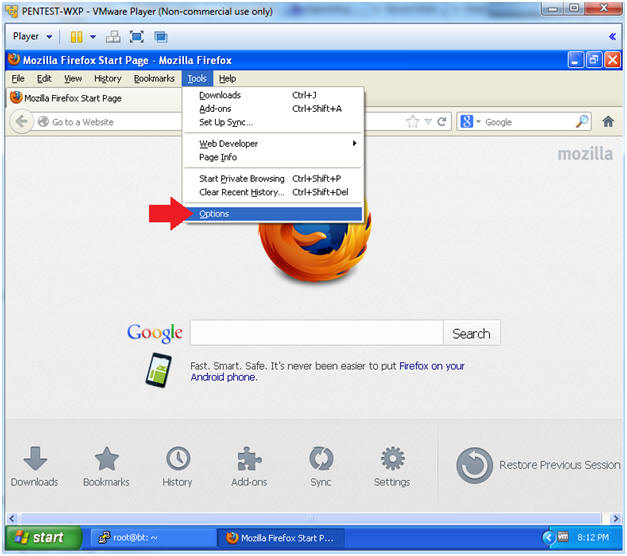
Task: Open Bookmarks star icon on start page
Action: click(x=106, y=466)
